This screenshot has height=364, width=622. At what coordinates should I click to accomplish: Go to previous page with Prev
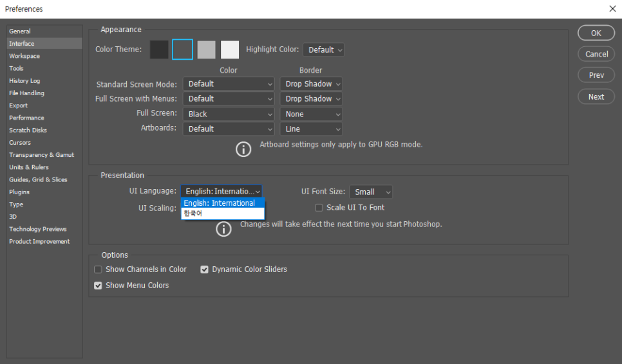click(596, 75)
